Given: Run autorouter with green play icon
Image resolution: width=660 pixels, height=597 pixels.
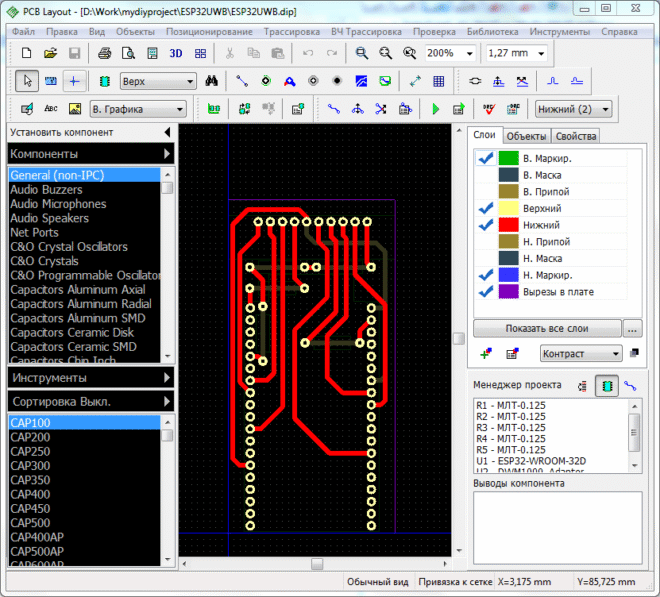Looking at the screenshot, I should coord(435,109).
